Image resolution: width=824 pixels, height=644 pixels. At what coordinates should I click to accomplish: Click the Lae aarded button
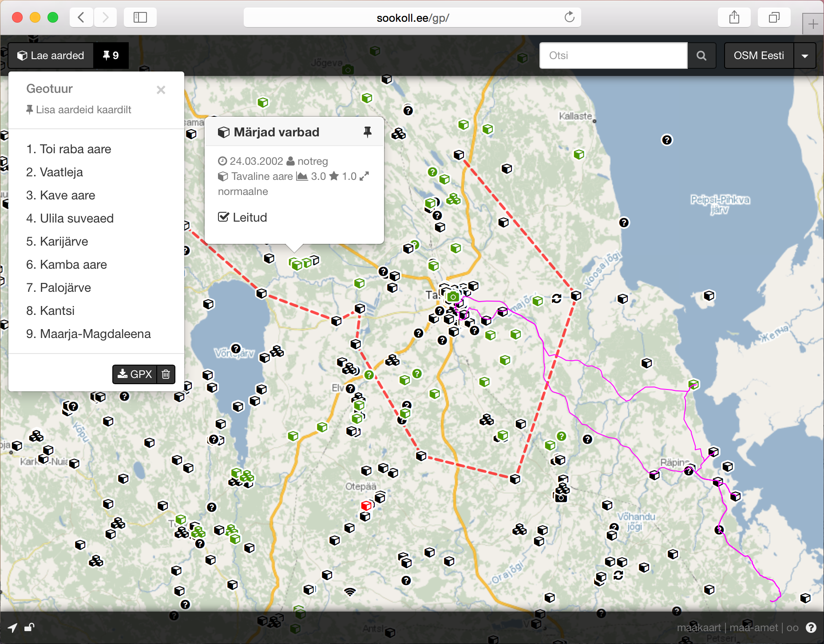click(51, 56)
